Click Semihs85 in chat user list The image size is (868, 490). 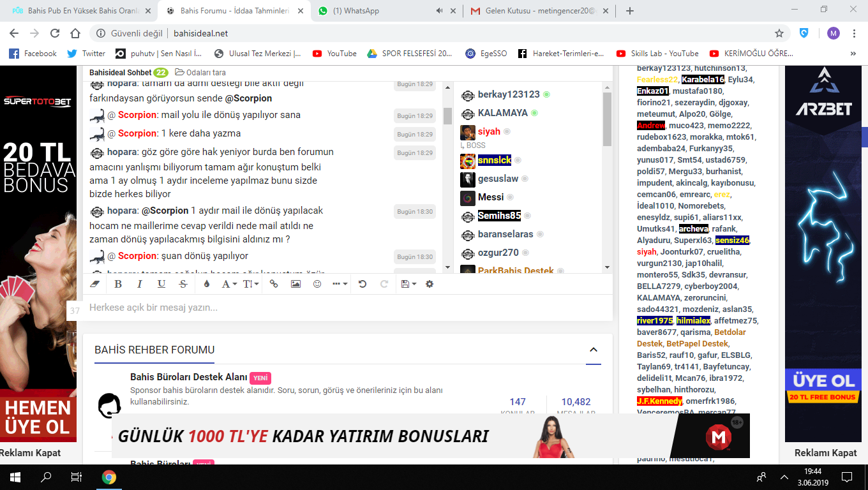(x=500, y=216)
